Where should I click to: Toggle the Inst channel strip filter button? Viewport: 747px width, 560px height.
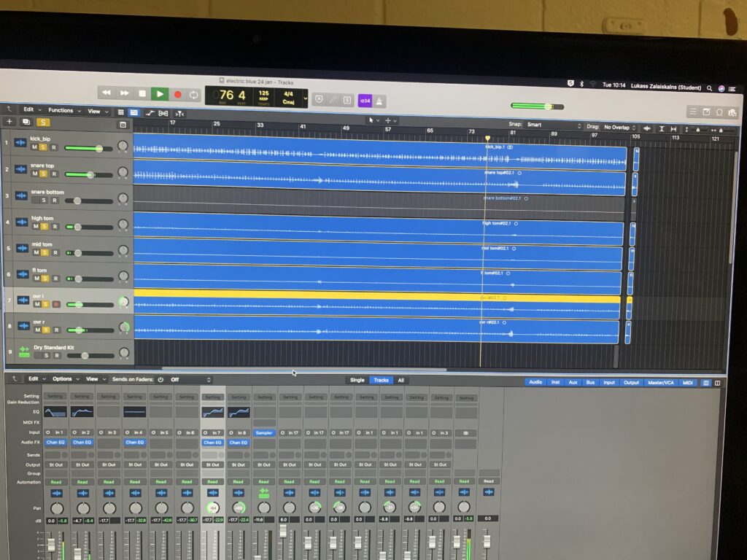pos(555,382)
